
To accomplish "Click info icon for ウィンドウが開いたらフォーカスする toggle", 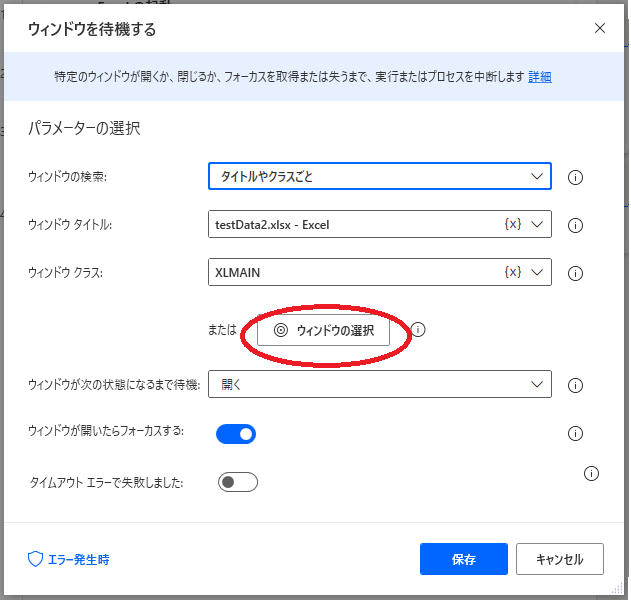I will (575, 433).
